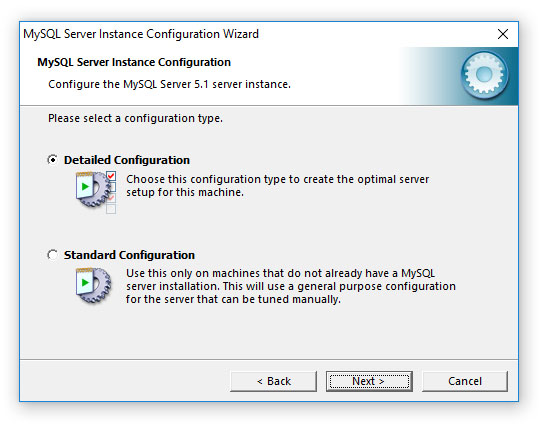Click the 'Configure the MySQL Server 5.1' subtitle
Viewport: 541px width, 425px height.
[x=169, y=84]
